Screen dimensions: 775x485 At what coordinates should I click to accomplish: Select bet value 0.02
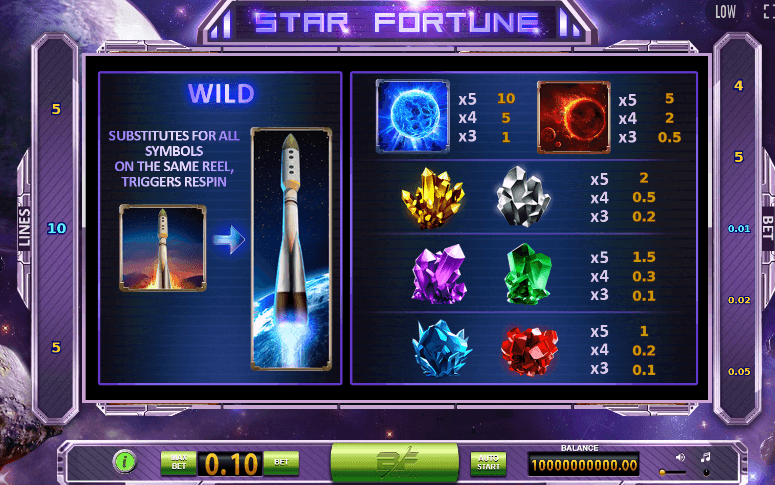[739, 300]
